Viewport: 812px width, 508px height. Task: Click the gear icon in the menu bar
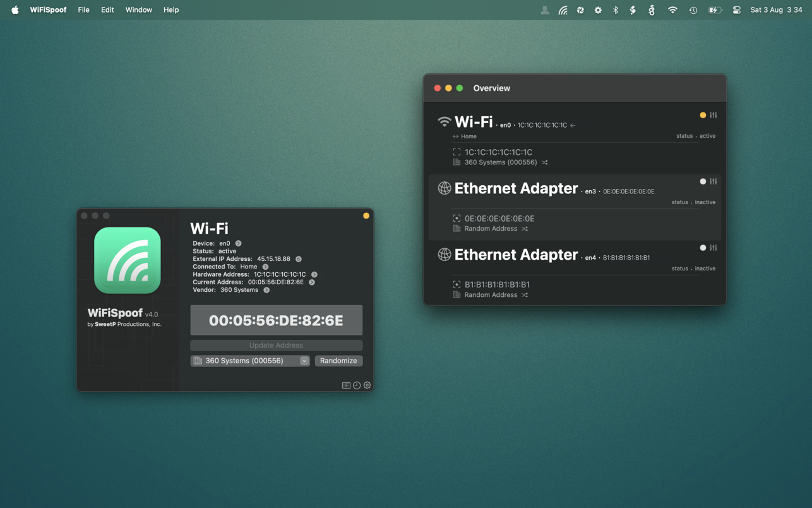click(x=598, y=10)
